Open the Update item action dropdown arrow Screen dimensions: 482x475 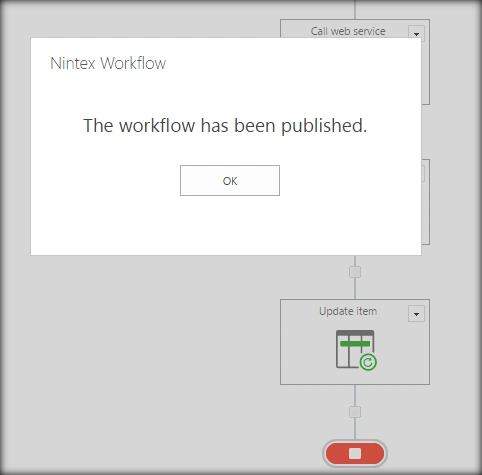pos(416,314)
